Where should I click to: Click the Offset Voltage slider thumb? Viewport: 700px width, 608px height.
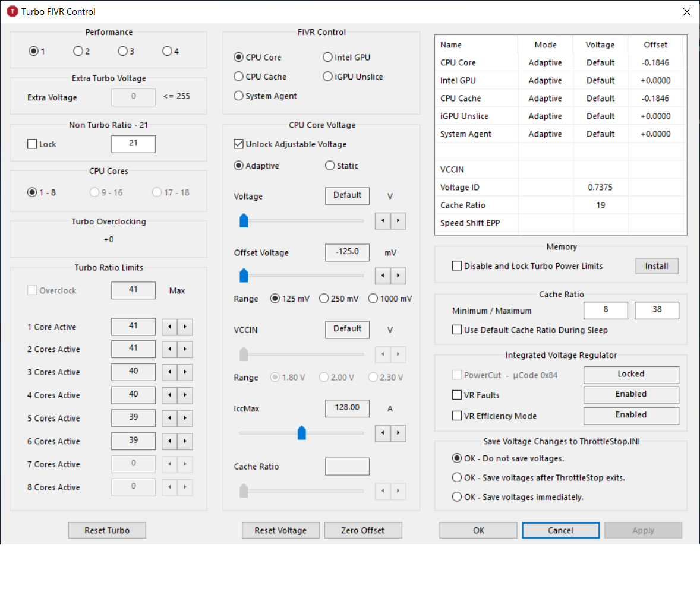click(244, 275)
